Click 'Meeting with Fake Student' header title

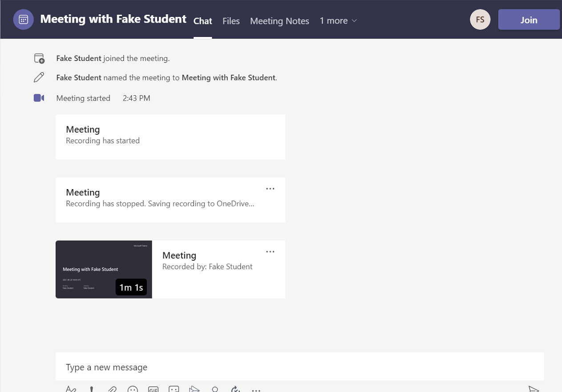coord(113,19)
